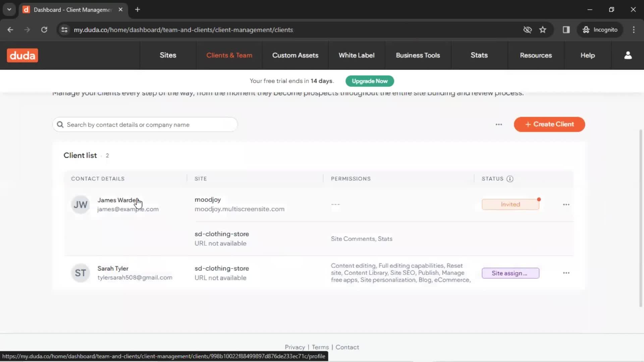Open the more options dots beside Create Client
Image resolution: width=644 pixels, height=362 pixels.
point(499,124)
